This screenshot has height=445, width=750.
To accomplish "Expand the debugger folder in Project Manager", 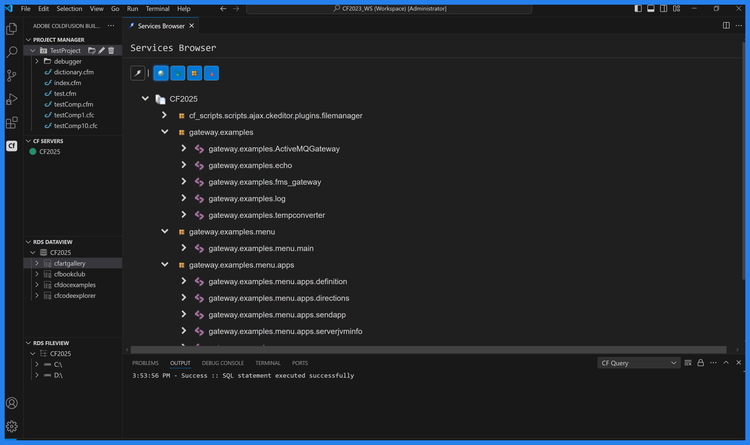I will (x=37, y=61).
